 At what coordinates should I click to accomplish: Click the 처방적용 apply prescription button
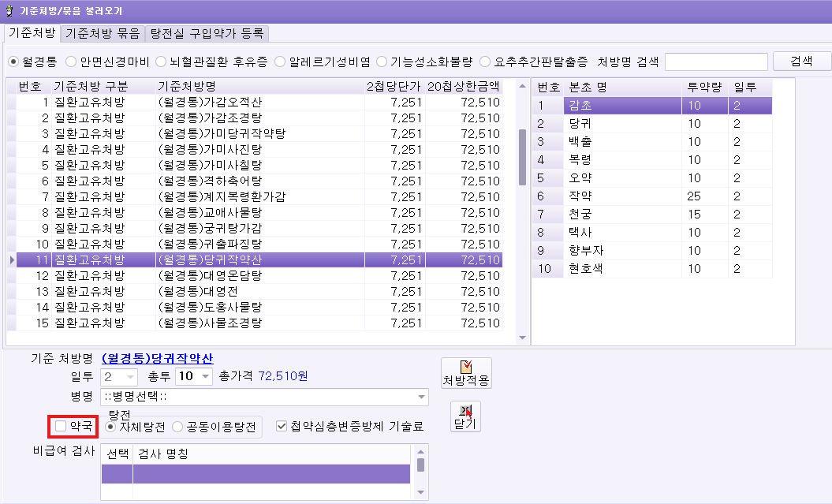[x=466, y=373]
